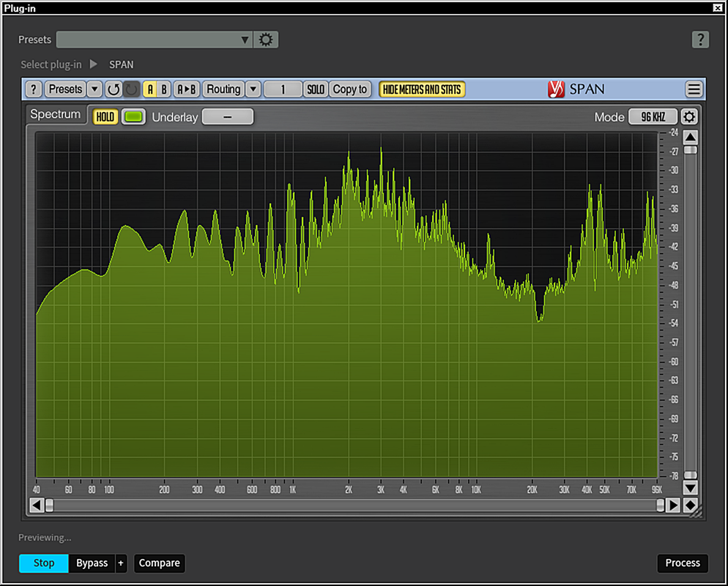Copy state A to B
Viewport: 728px width, 586px height.
(187, 89)
